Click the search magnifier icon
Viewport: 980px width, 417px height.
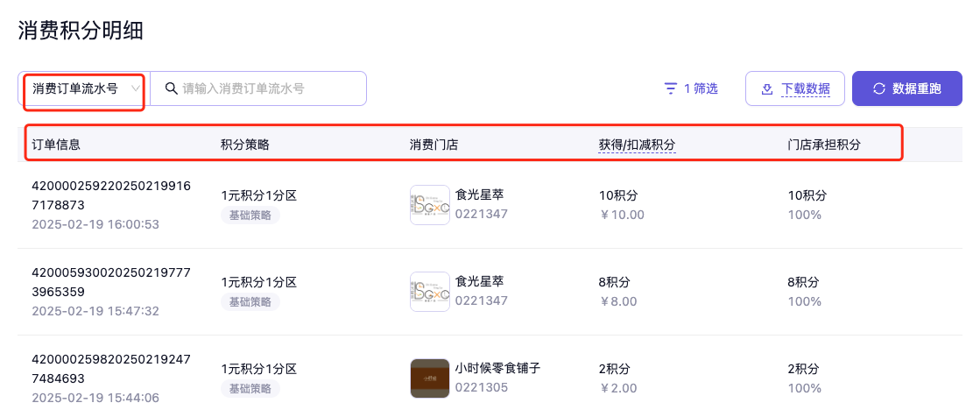(x=171, y=88)
